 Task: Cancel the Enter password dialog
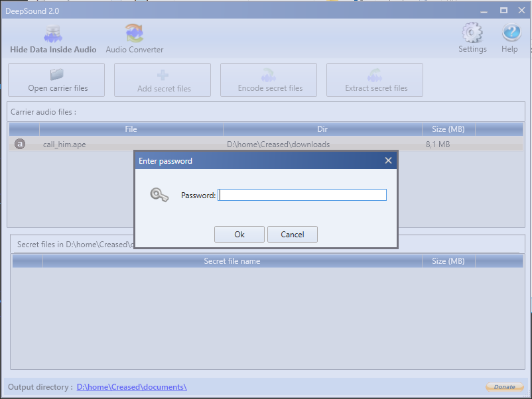point(293,234)
